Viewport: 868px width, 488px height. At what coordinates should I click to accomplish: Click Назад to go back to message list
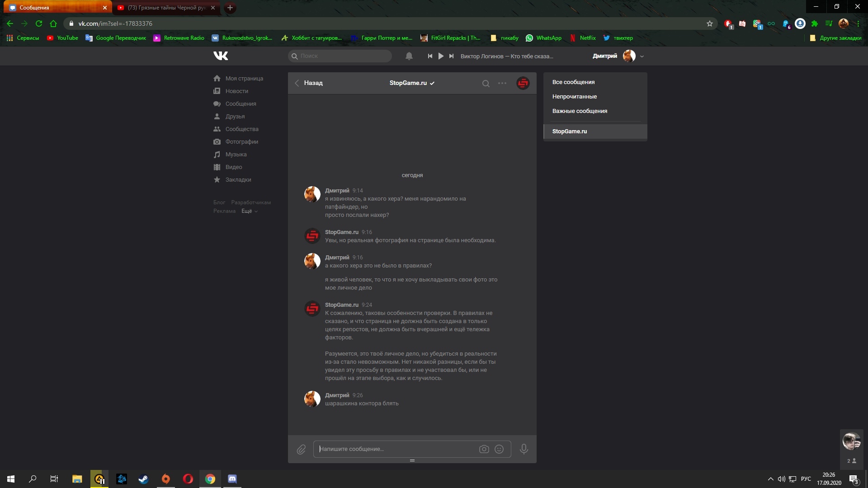pyautogui.click(x=308, y=82)
